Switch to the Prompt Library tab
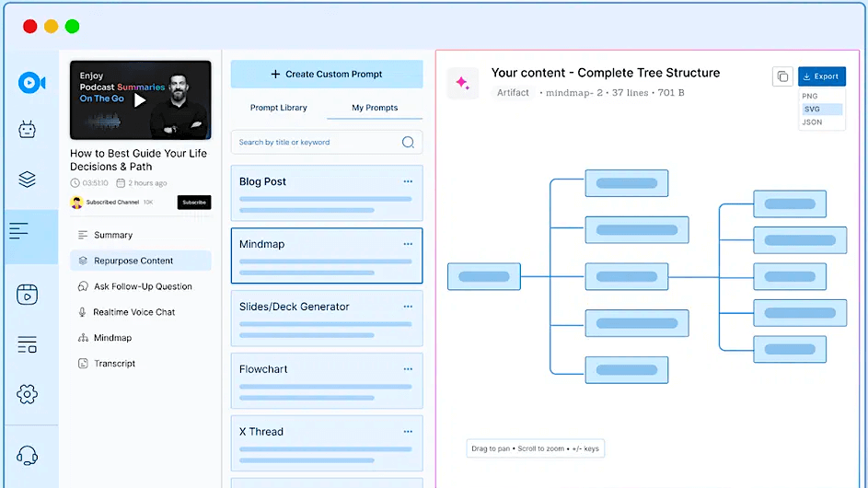The width and height of the screenshot is (868, 488). [279, 108]
